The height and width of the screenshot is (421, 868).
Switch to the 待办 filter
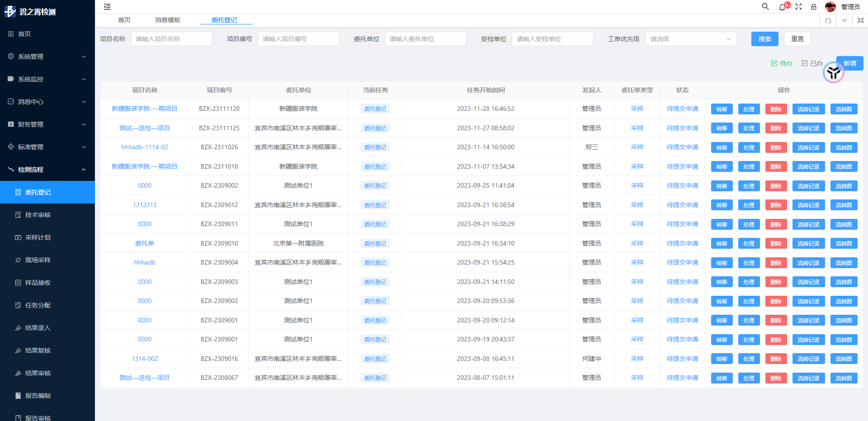point(782,63)
